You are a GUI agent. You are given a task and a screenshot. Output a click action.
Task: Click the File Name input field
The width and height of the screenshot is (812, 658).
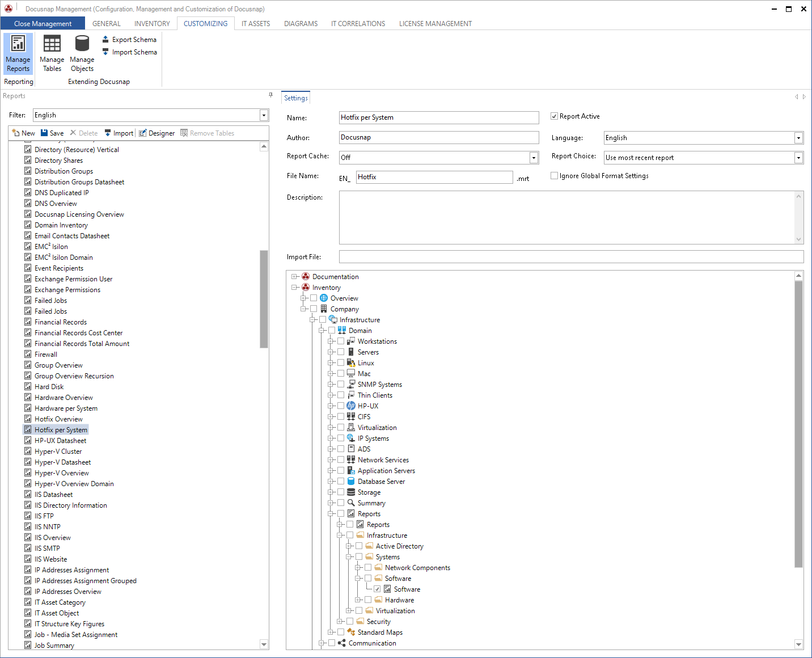coord(434,177)
